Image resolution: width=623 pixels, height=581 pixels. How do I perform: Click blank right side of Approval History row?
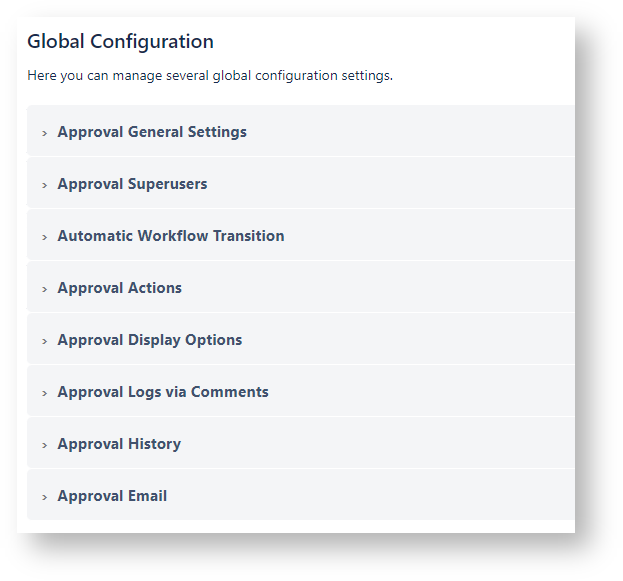point(420,444)
